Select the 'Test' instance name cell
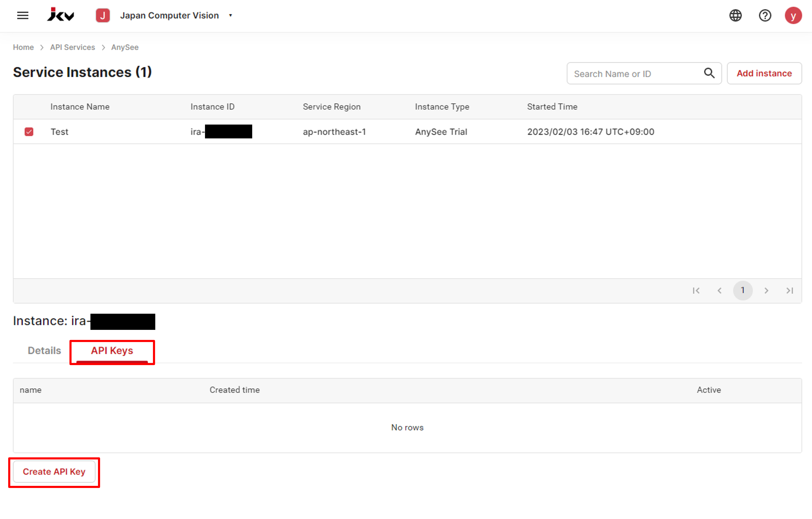812x519 pixels. [x=59, y=132]
